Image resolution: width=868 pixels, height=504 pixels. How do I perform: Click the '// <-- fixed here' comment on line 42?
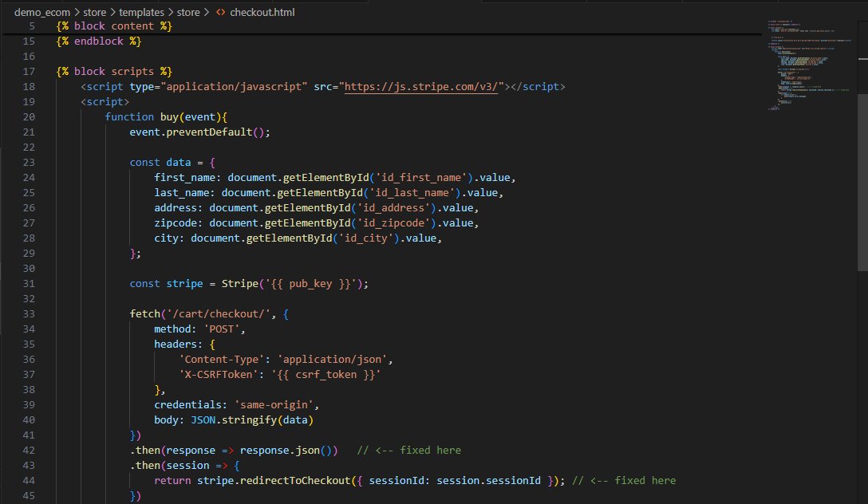pyautogui.click(x=409, y=450)
